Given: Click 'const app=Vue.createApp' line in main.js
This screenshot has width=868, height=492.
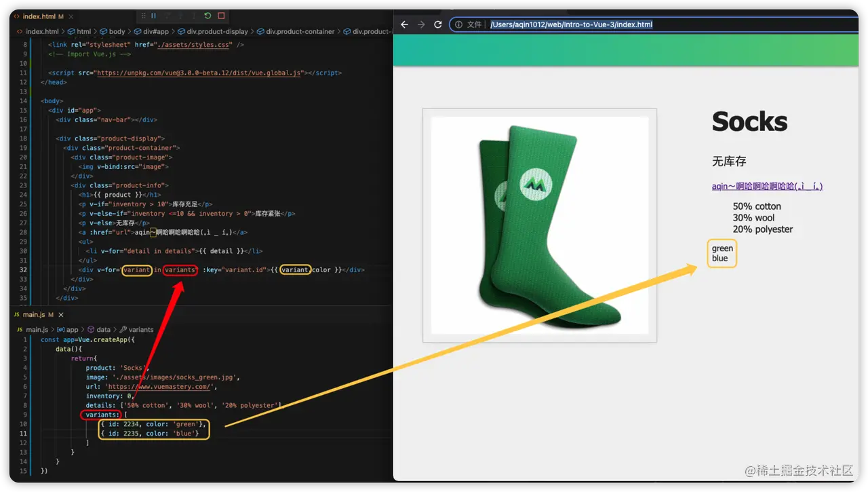Looking at the screenshot, I should click(87, 339).
